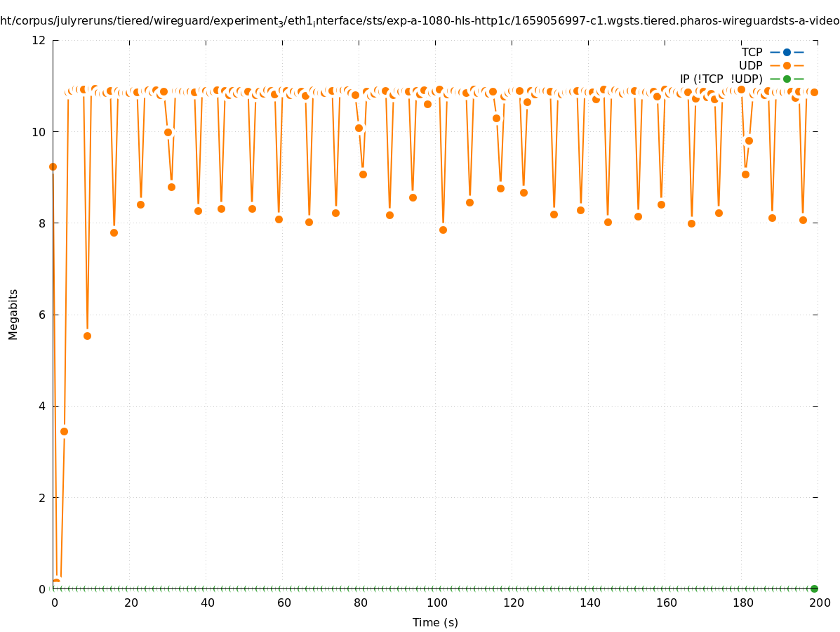The height and width of the screenshot is (632, 840).
Task: Click the 6 tick label on y-axis
Action: pos(42,315)
